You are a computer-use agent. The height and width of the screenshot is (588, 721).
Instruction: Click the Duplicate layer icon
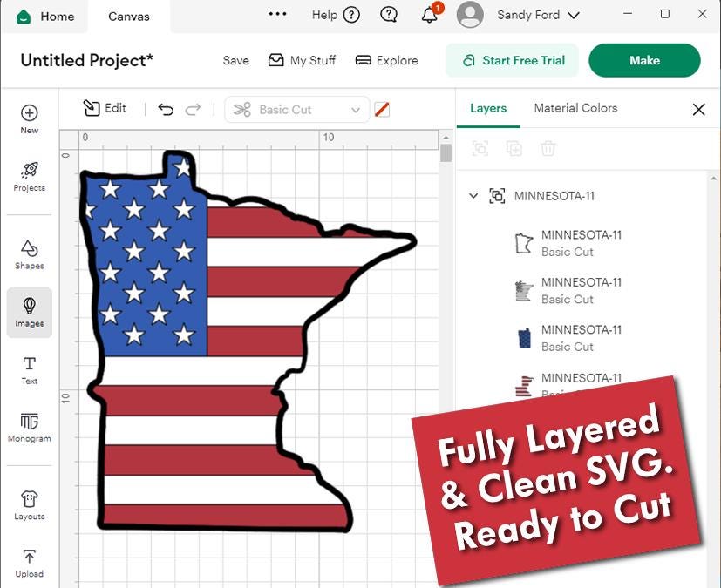click(514, 148)
